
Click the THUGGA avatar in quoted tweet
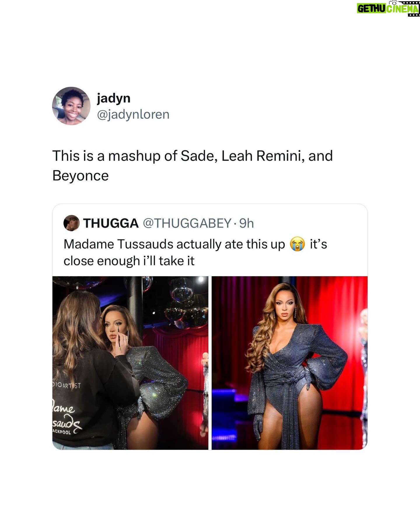point(71,223)
